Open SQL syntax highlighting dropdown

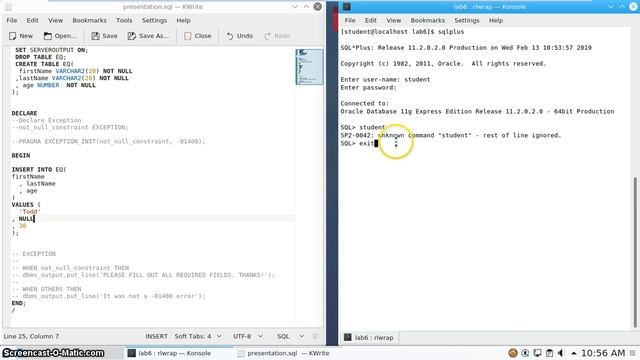click(291, 336)
